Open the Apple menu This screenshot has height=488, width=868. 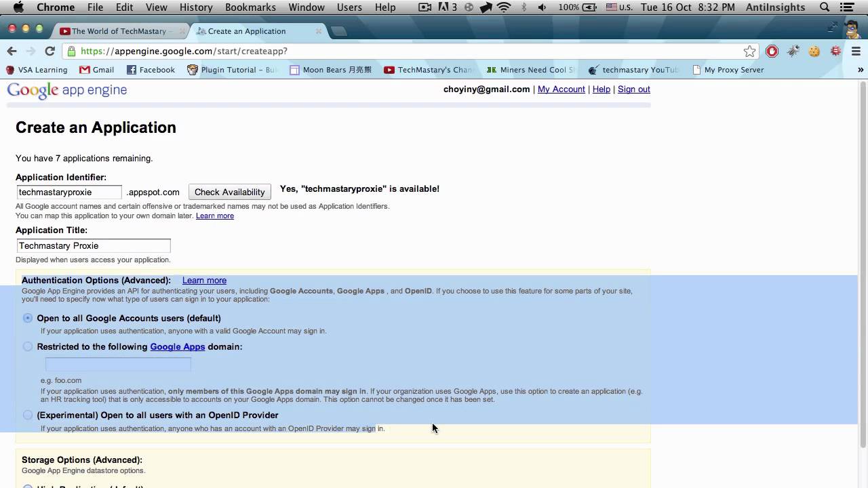(18, 7)
